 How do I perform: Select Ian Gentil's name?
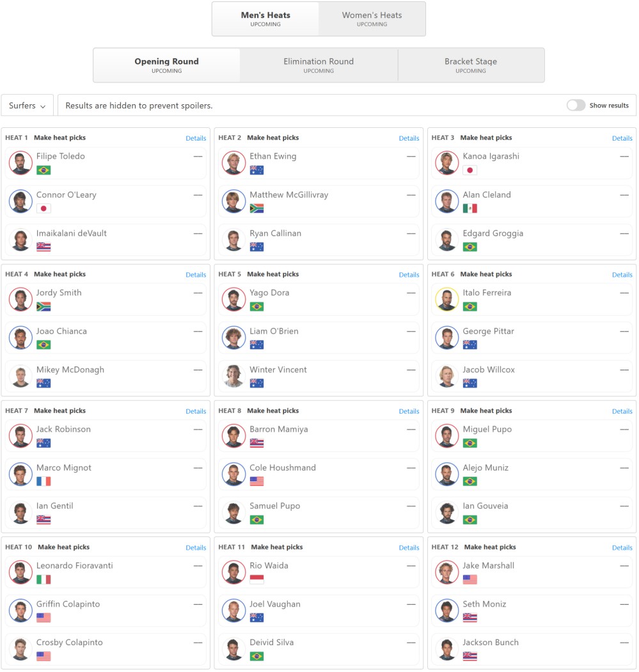54,506
